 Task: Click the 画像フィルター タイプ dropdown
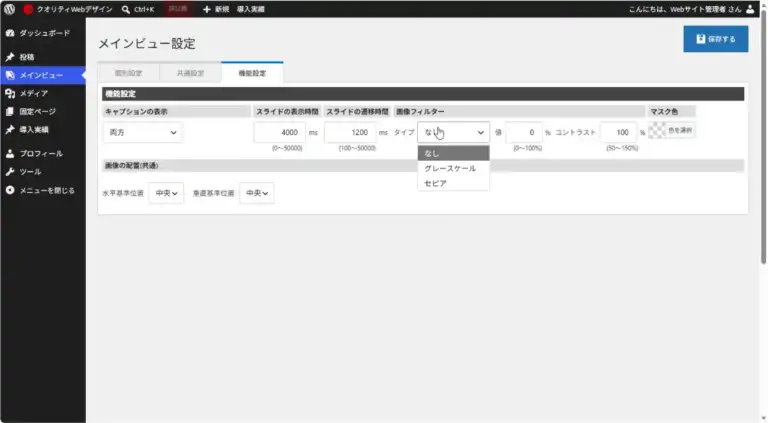pos(454,132)
